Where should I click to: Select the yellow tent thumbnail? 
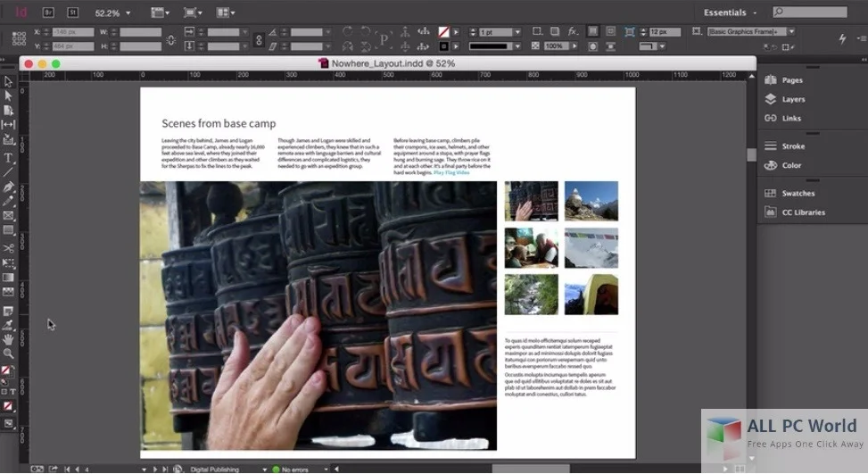tap(591, 295)
